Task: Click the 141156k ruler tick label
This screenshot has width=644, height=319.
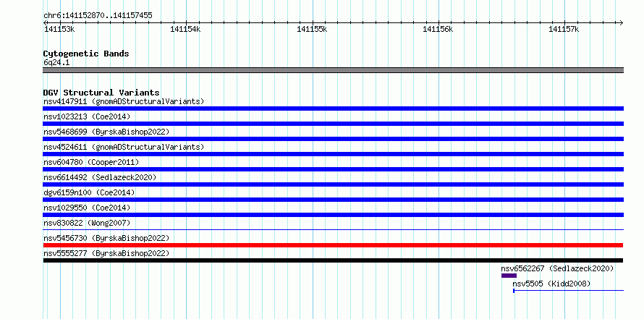Action: [438, 29]
